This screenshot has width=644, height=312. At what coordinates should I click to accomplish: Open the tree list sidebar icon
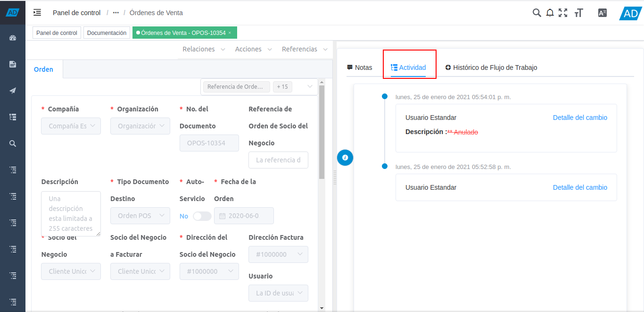point(13,117)
